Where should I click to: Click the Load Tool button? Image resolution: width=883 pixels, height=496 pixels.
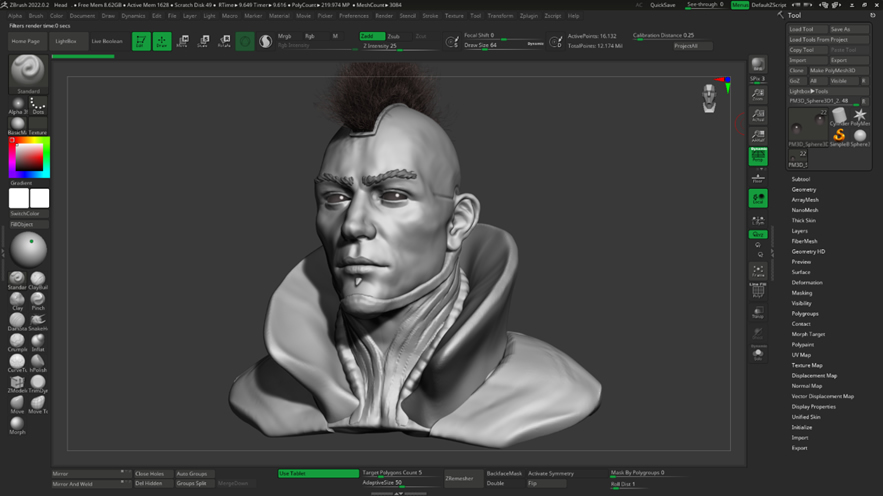(807, 29)
